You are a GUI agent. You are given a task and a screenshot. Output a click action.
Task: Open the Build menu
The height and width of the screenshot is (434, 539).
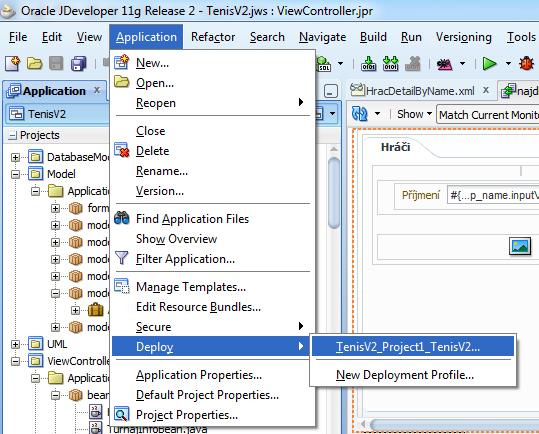point(373,37)
